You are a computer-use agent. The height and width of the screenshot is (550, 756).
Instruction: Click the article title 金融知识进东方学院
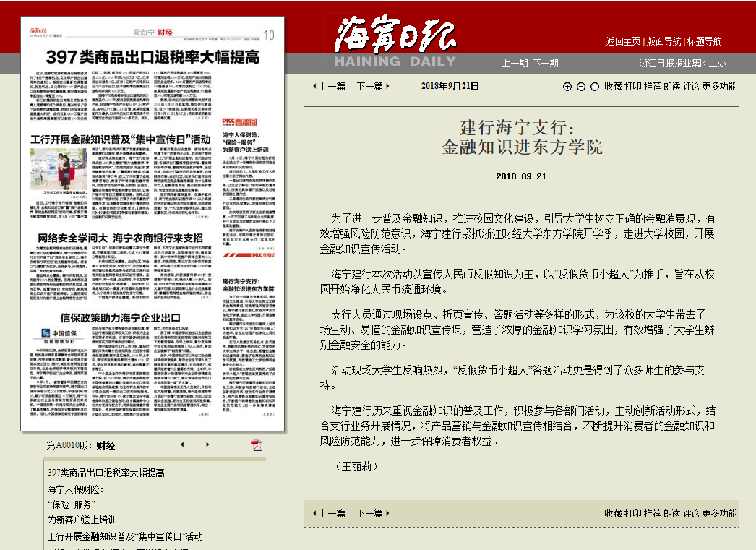pyautogui.click(x=522, y=147)
